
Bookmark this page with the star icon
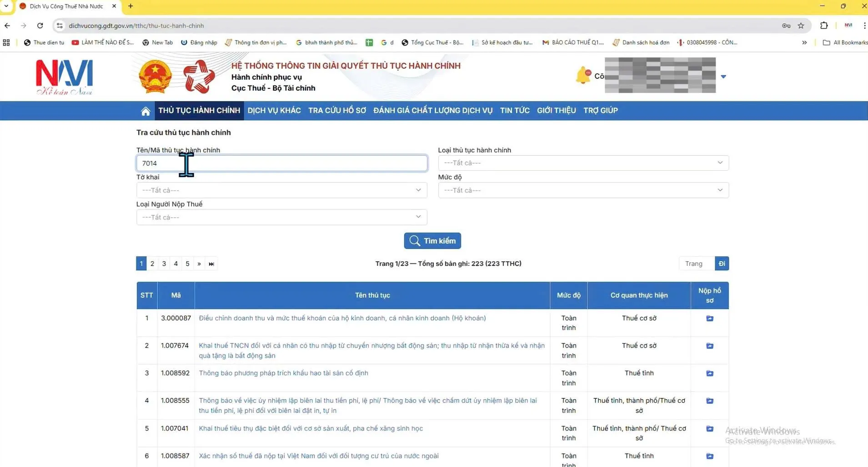click(801, 26)
